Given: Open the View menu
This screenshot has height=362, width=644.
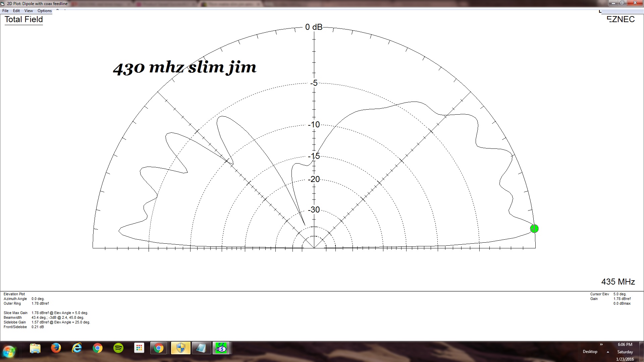Looking at the screenshot, I should click(29, 11).
